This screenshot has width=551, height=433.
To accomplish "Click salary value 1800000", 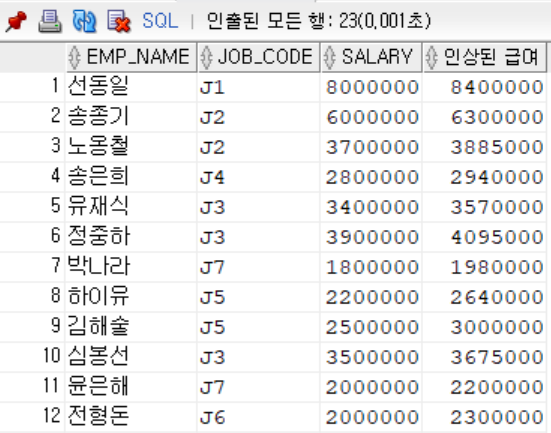I will pos(372,267).
